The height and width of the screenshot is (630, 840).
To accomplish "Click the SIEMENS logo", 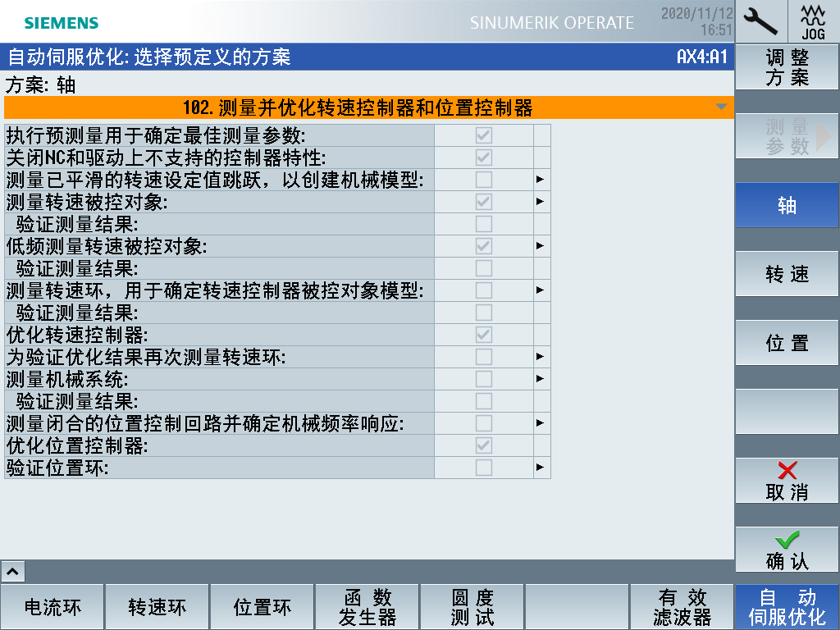I will 62,23.
